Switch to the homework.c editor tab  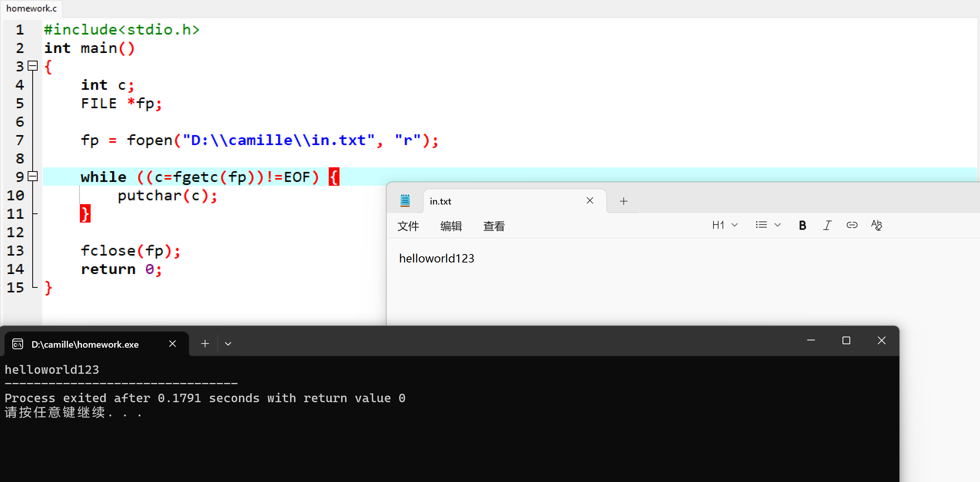click(31, 8)
